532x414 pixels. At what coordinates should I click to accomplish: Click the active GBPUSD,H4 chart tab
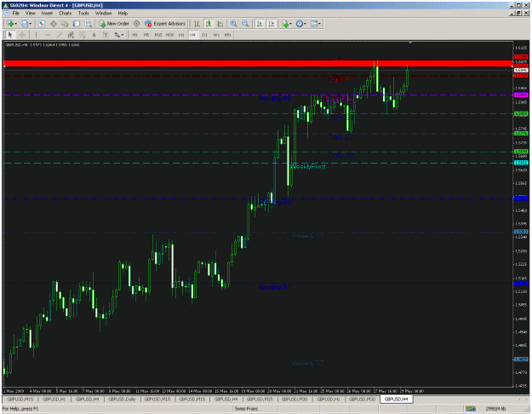396,399
